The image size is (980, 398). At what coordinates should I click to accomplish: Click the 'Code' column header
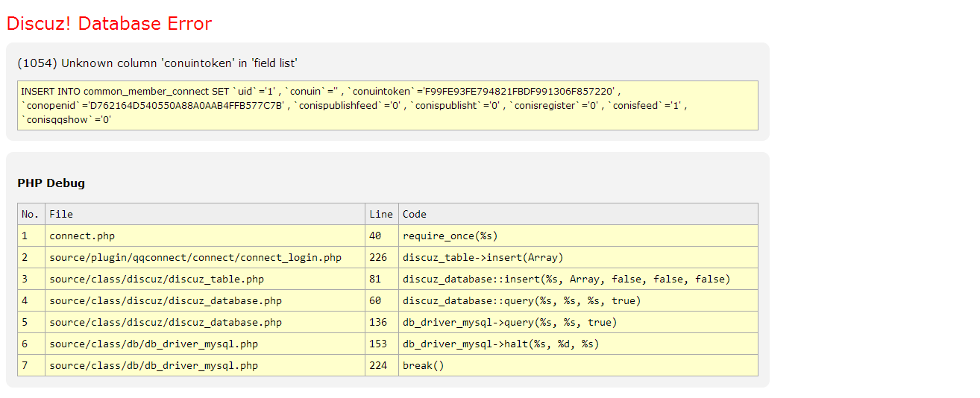[x=415, y=214]
